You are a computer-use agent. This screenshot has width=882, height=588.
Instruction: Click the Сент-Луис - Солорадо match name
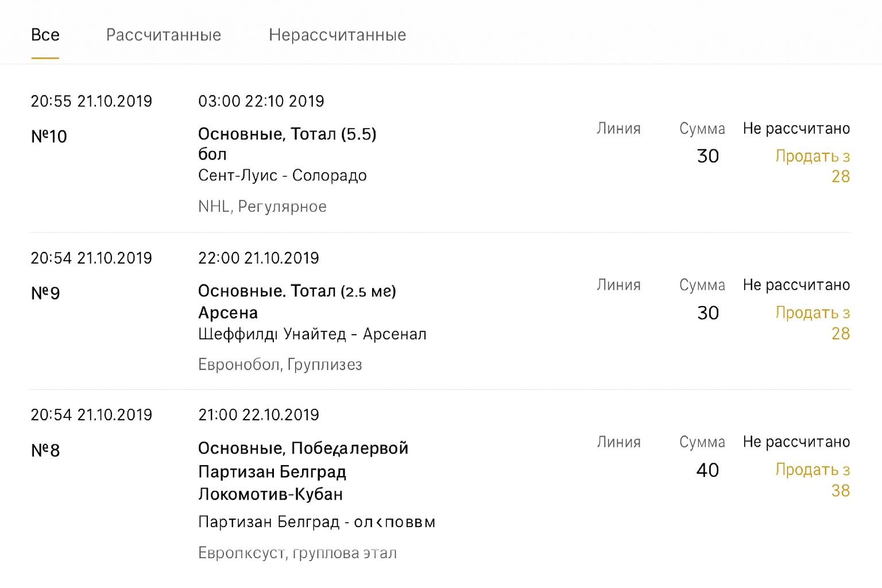282,175
